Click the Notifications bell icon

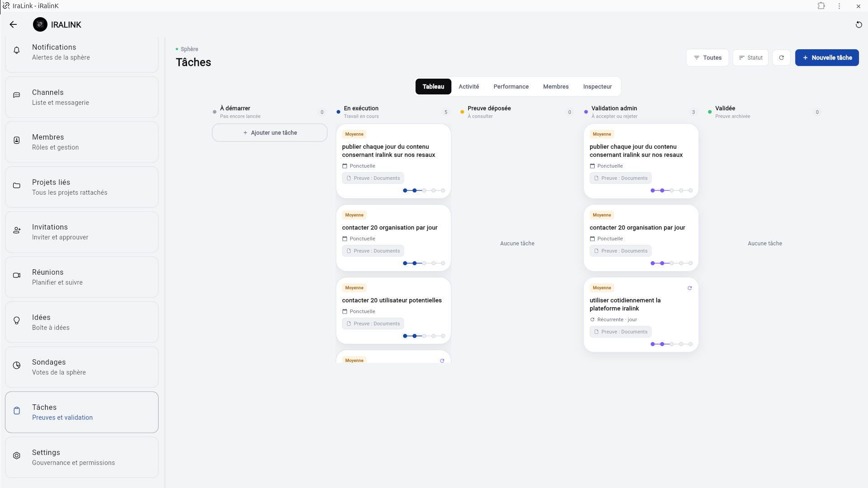(17, 50)
